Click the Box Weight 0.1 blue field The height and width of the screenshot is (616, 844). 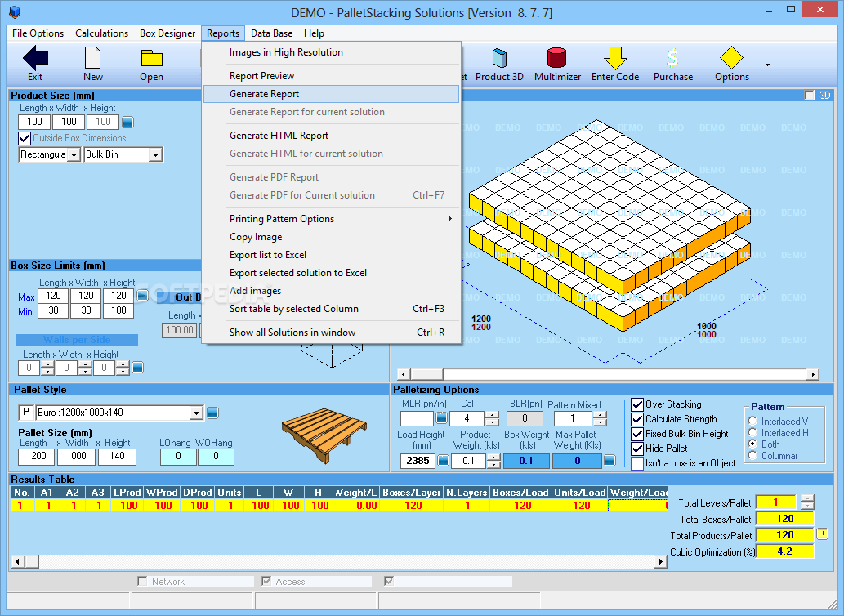[526, 461]
